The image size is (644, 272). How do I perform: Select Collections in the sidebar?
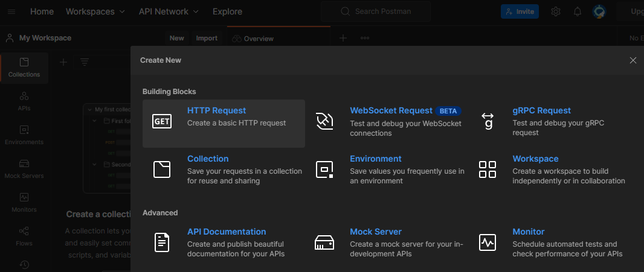pos(24,68)
